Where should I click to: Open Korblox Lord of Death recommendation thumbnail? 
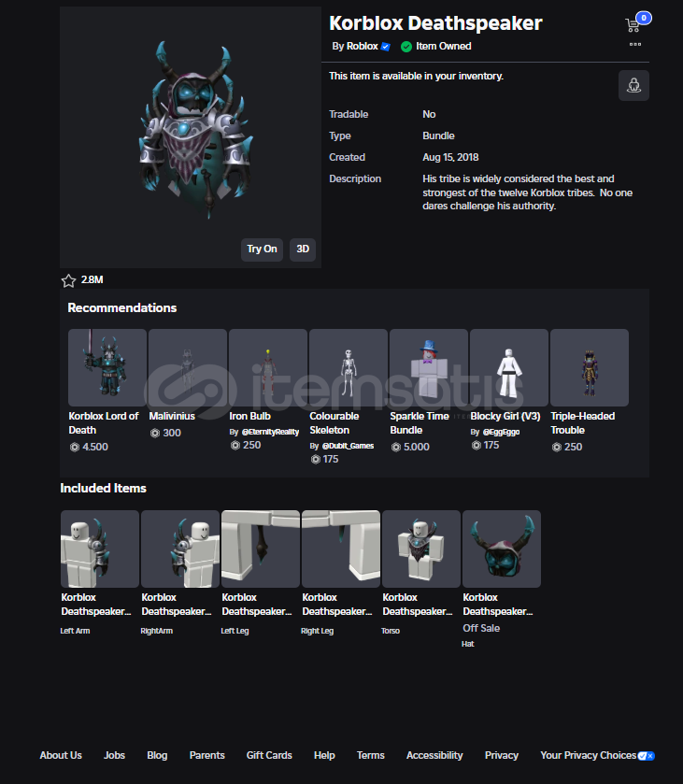pyautogui.click(x=107, y=367)
